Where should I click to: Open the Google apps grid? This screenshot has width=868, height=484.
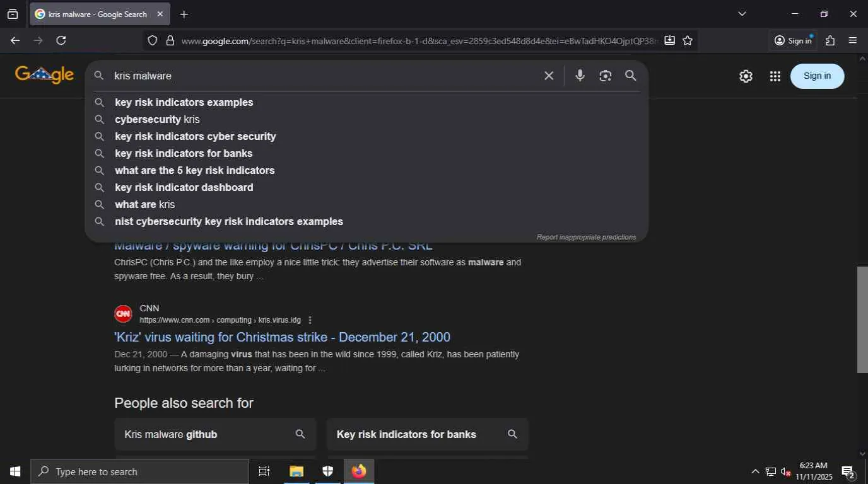pos(775,76)
